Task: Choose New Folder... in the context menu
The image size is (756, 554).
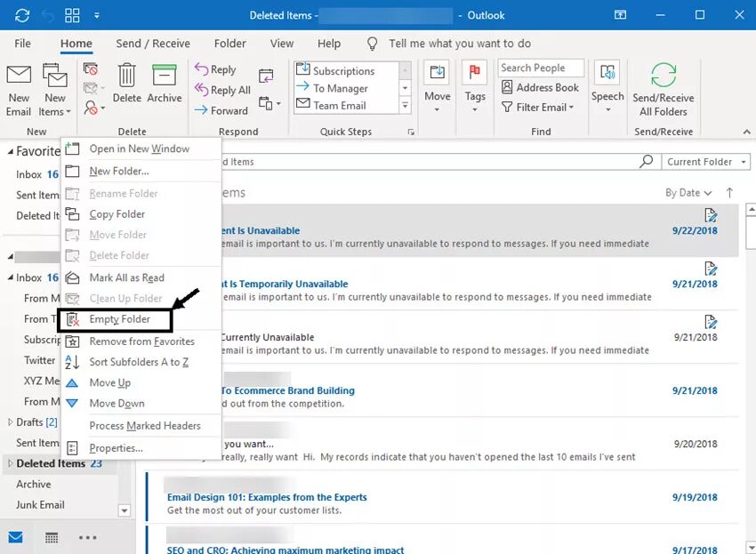Action: pos(141,171)
